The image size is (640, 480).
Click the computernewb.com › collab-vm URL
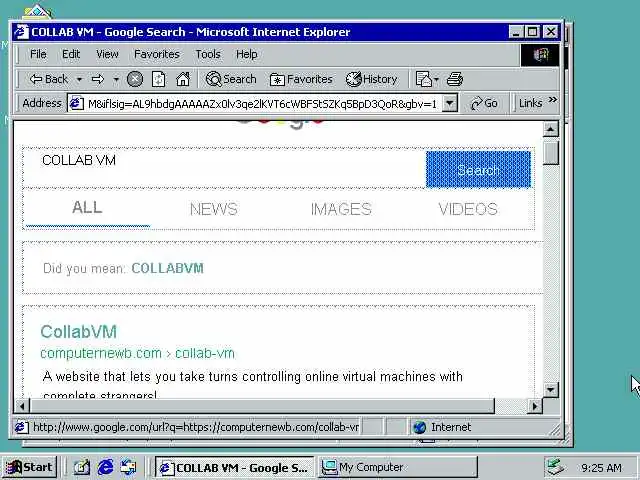pos(138,353)
